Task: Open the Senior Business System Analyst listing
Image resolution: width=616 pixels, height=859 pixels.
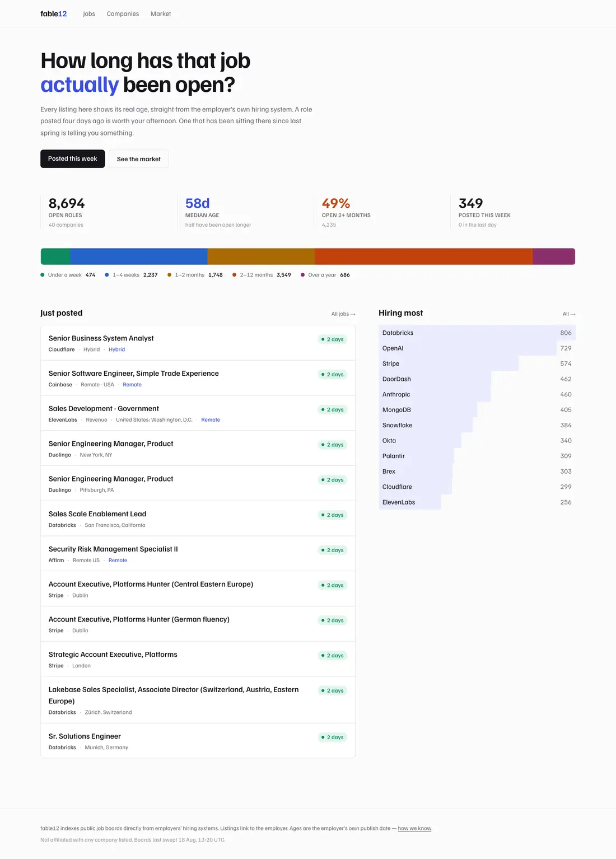Action: (198, 343)
